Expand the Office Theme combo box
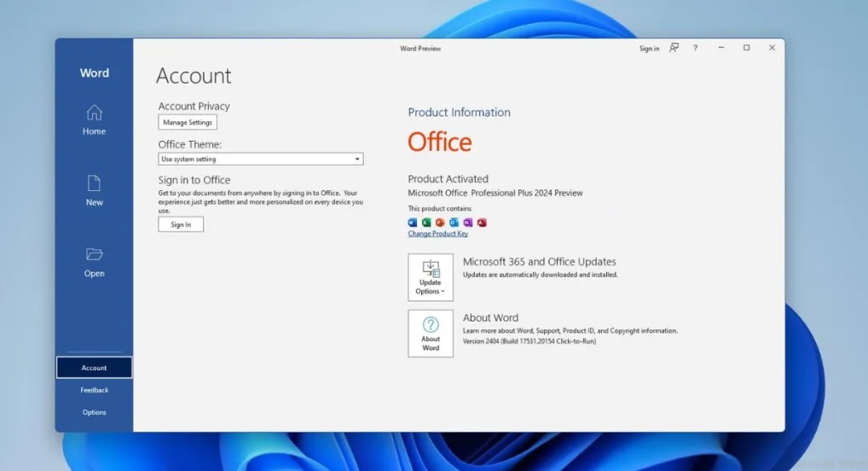The image size is (868, 471). coord(261,159)
